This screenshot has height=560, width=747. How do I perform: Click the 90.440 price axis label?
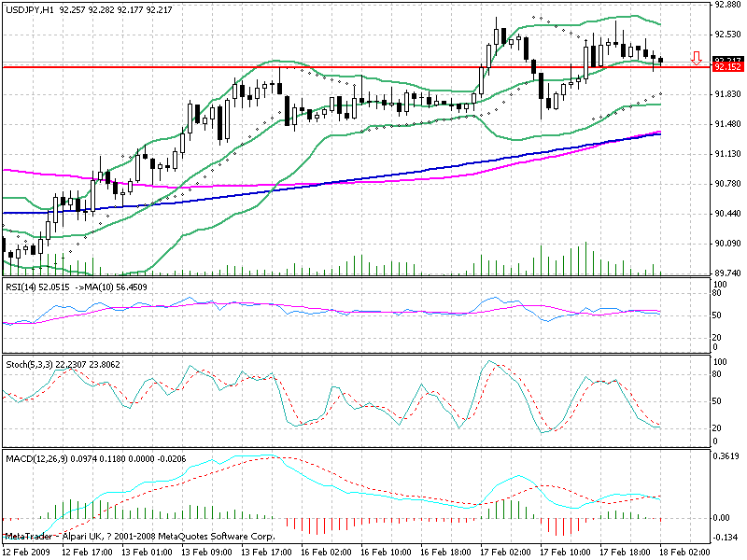[728, 214]
